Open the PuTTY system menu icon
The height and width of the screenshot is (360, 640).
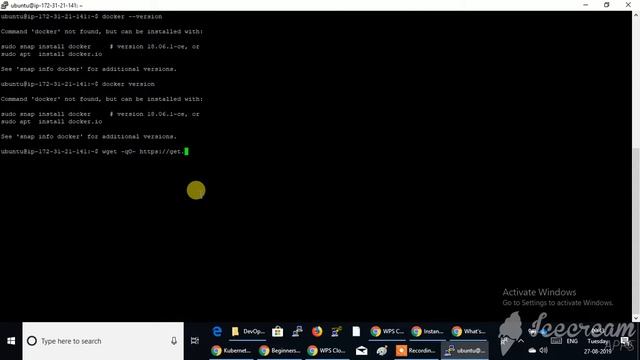4,5
